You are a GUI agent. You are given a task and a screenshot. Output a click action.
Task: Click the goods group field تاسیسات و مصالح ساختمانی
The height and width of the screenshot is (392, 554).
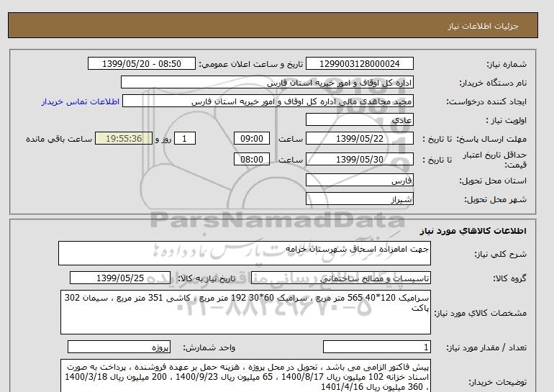[x=341, y=278]
